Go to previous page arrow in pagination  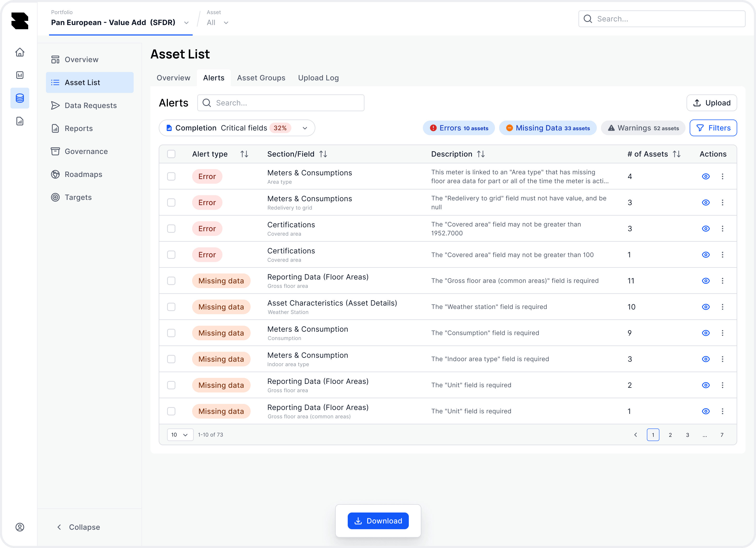coord(636,435)
